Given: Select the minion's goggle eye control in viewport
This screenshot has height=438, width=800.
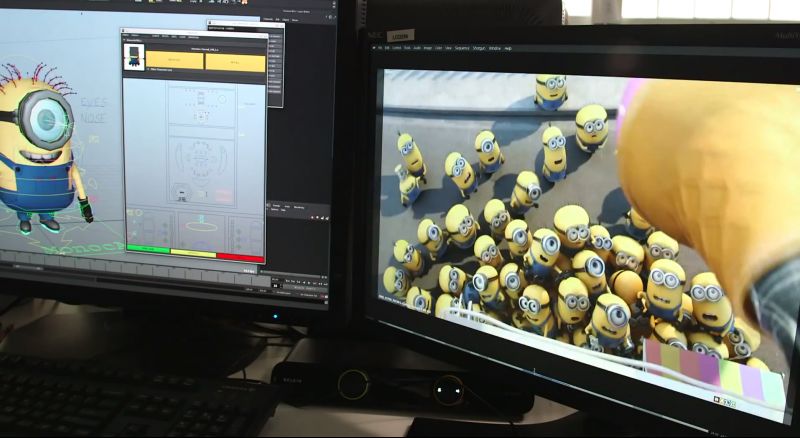Looking at the screenshot, I should point(46,119).
